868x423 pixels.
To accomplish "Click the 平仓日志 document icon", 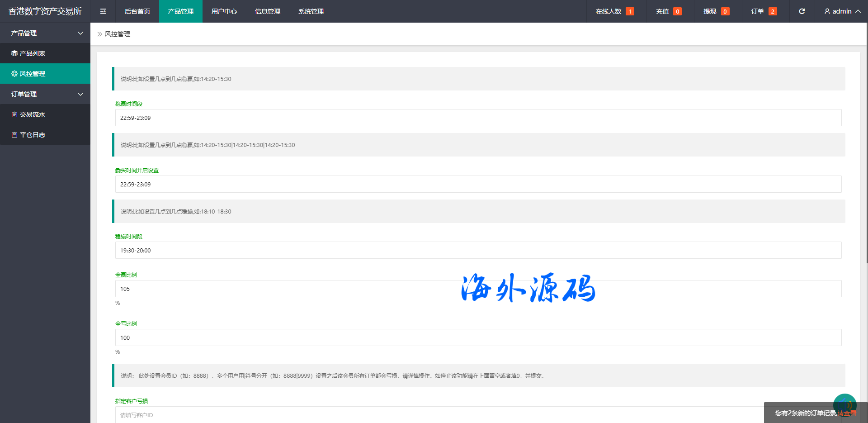I will point(14,135).
